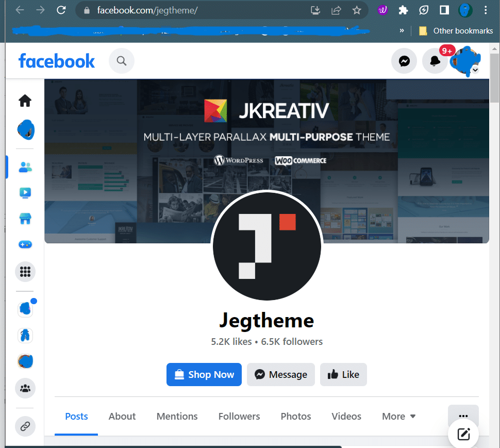Screen dimensions: 500x448
Task: Open the Gaming controller icon
Action: tap(25, 245)
